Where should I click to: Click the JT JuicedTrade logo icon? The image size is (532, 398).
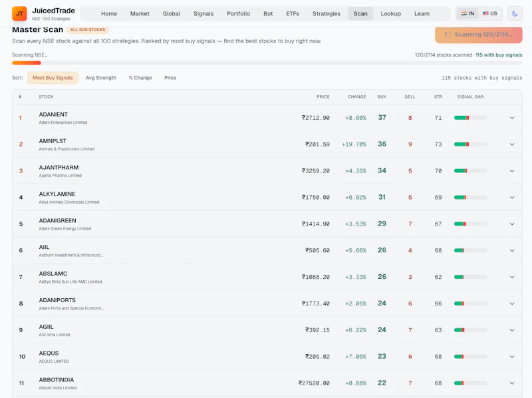19,13
